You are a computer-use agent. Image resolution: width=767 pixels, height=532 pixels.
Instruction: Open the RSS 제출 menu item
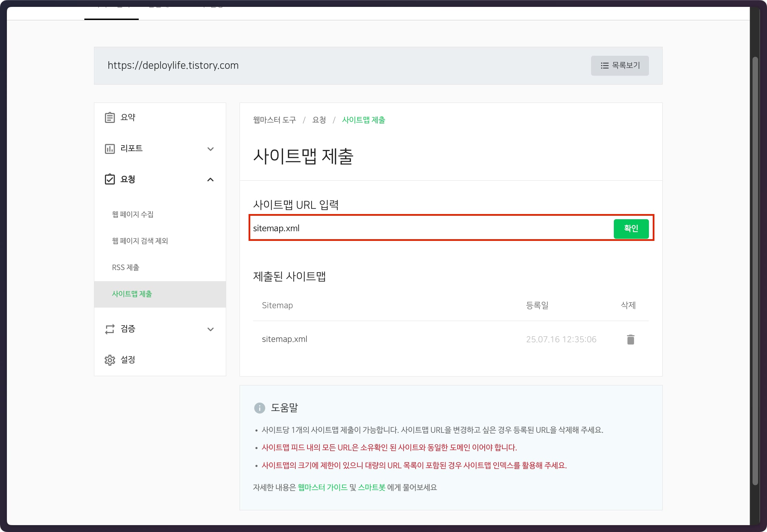click(x=125, y=267)
